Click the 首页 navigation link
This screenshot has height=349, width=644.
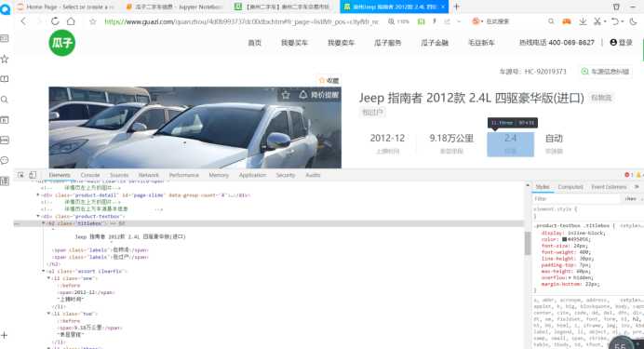point(255,43)
